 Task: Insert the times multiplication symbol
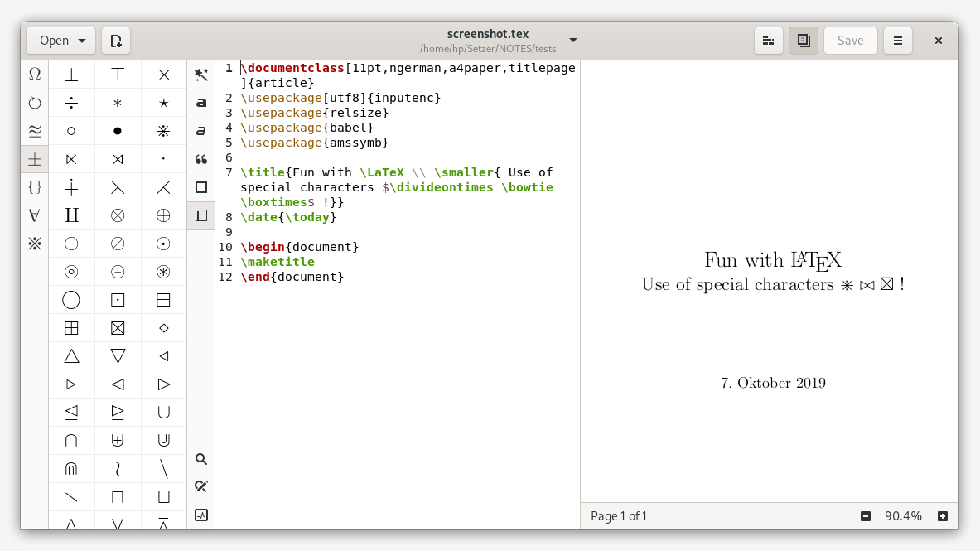(164, 75)
